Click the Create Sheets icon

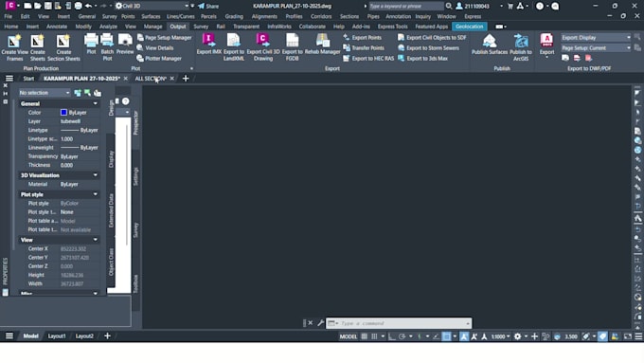37,42
